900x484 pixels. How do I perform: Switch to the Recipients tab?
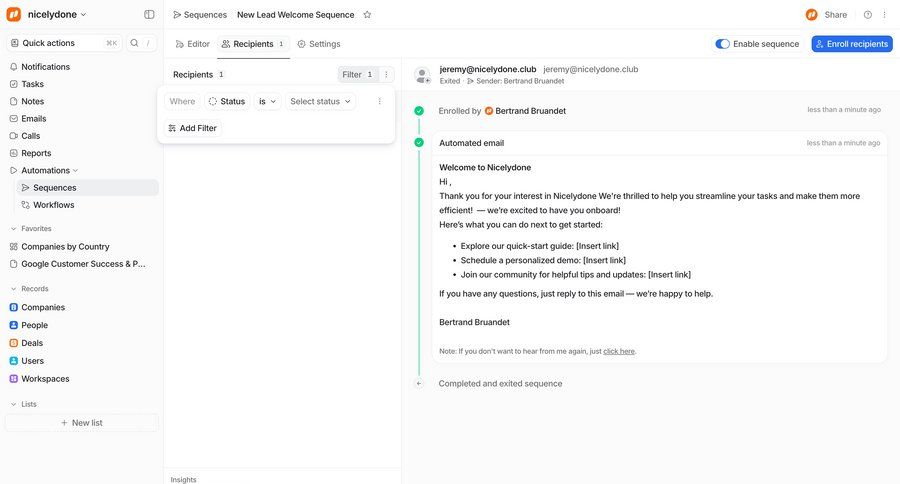[x=253, y=44]
